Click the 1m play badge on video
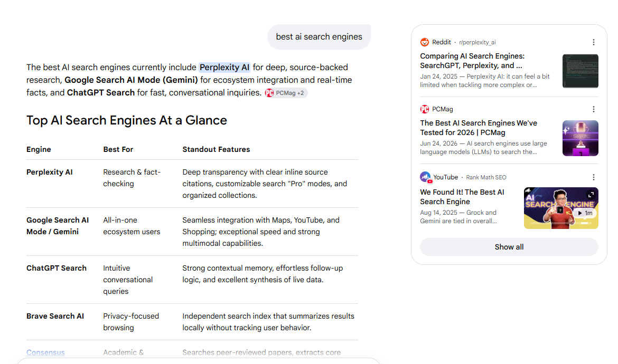The image size is (618, 364). [585, 213]
